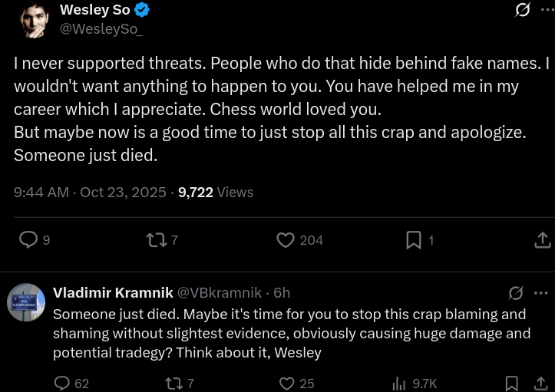
Task: Repost Kramnik's reply
Action: pyautogui.click(x=174, y=383)
